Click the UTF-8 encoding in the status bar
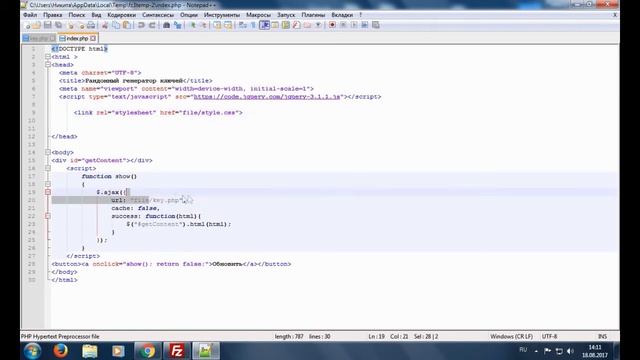This screenshot has width=640, height=360. pos(549,337)
